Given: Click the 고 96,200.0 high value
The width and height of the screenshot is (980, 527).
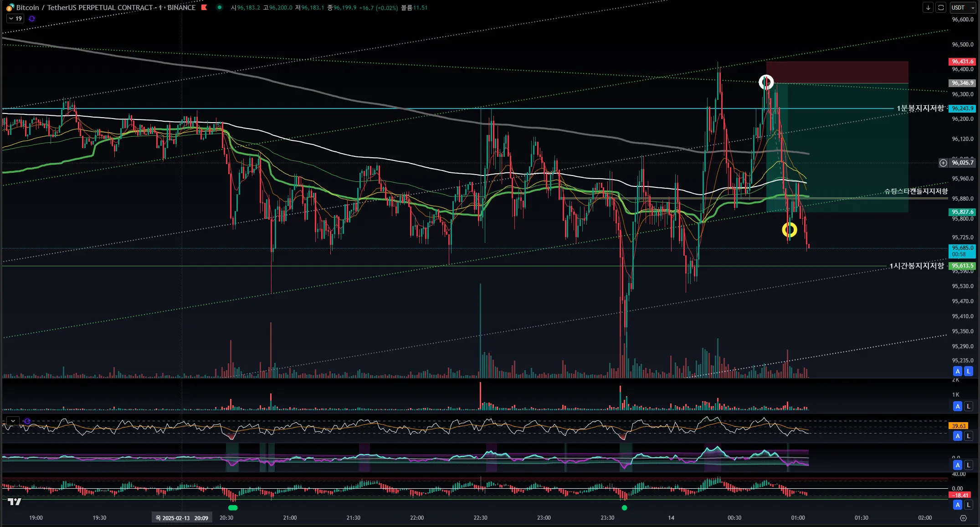Looking at the screenshot, I should pos(277,8).
